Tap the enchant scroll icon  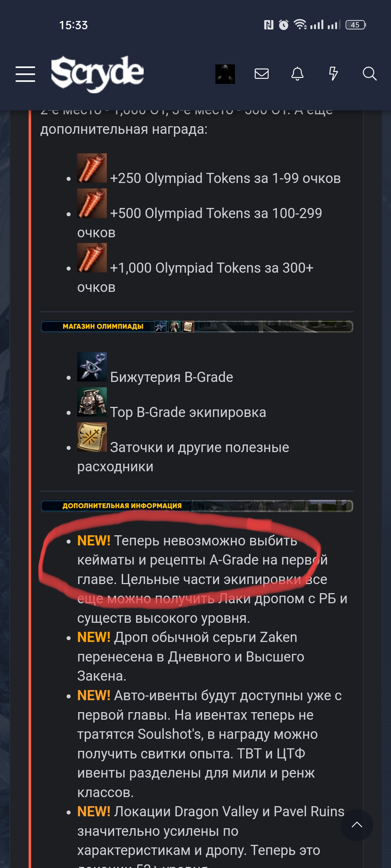point(92,437)
